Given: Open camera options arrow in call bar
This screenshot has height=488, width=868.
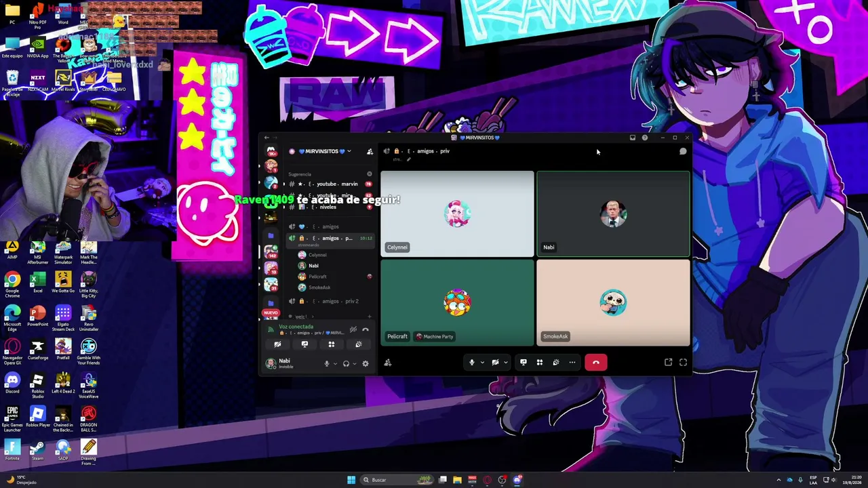Looking at the screenshot, I should click(x=505, y=363).
